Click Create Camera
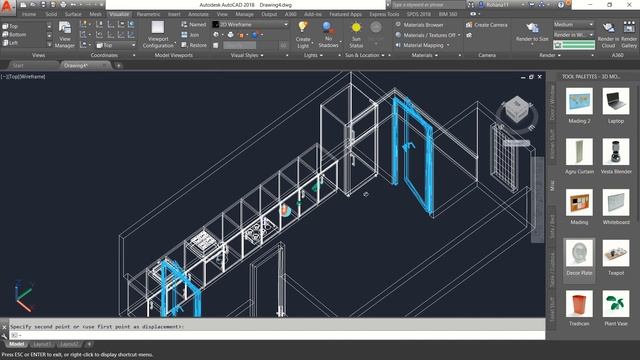This screenshot has width=640, height=360. click(487, 25)
